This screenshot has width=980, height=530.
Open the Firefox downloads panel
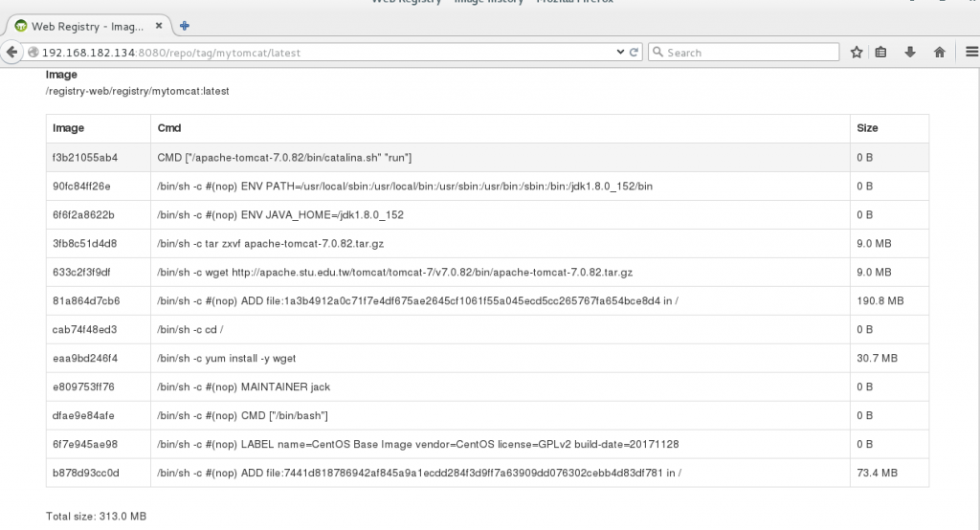pos(910,52)
